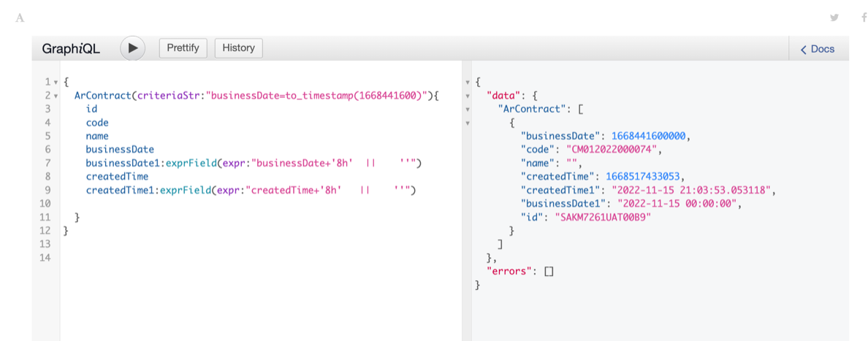Click the "SAKM7261UAT00B9" id value
Image resolution: width=868 pixels, height=341 pixels.
604,218
